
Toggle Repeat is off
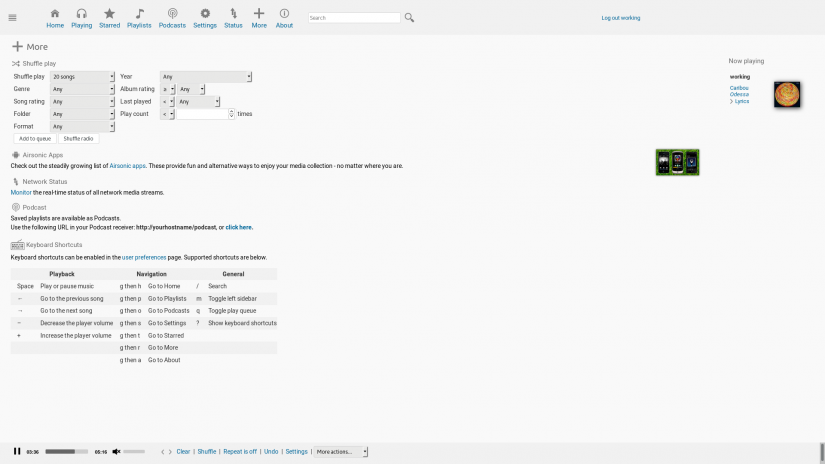(240, 451)
